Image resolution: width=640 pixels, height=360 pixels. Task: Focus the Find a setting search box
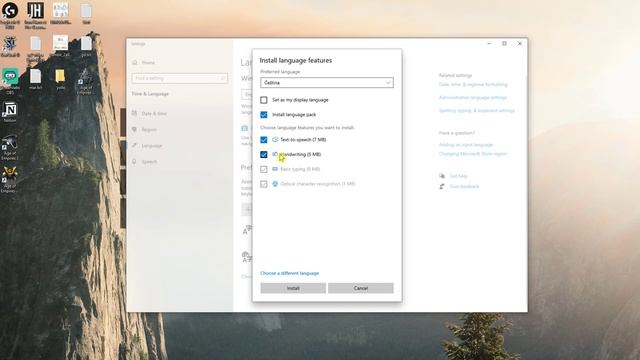(180, 78)
